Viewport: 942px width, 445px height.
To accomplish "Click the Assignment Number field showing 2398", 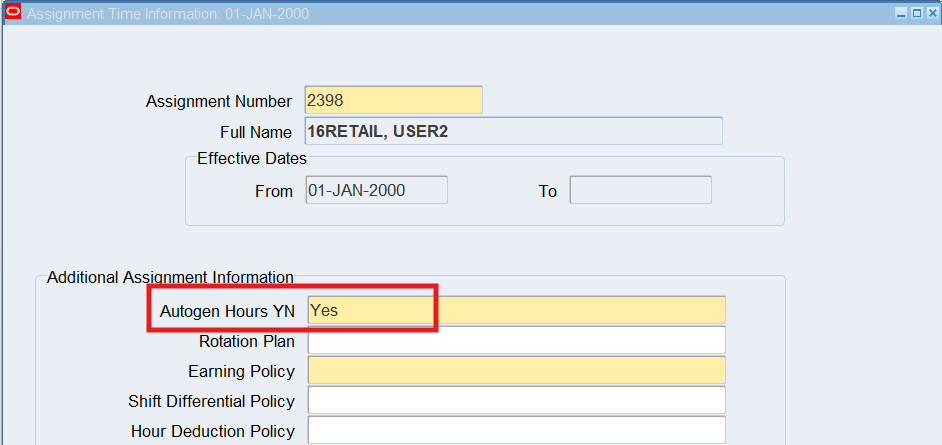I will pyautogui.click(x=393, y=100).
